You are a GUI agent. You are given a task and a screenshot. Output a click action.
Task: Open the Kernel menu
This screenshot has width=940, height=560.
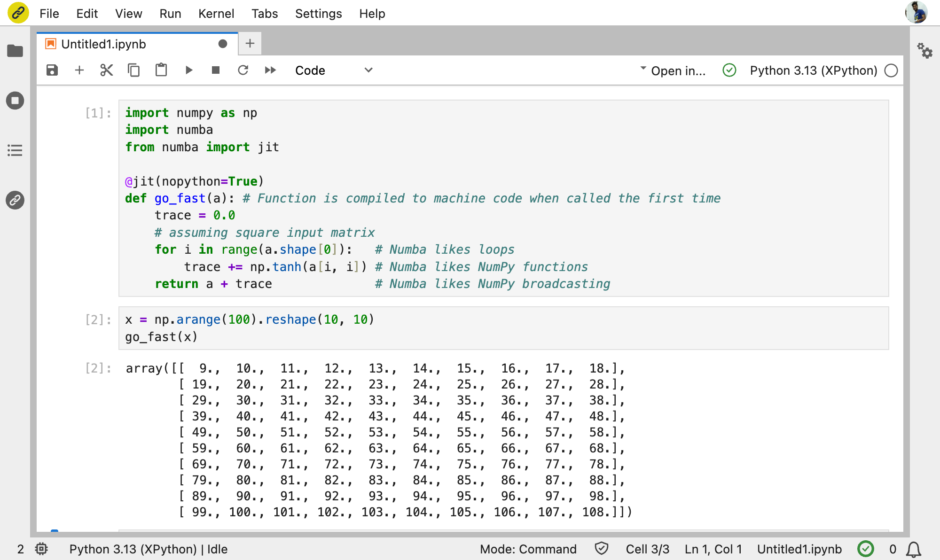216,14
